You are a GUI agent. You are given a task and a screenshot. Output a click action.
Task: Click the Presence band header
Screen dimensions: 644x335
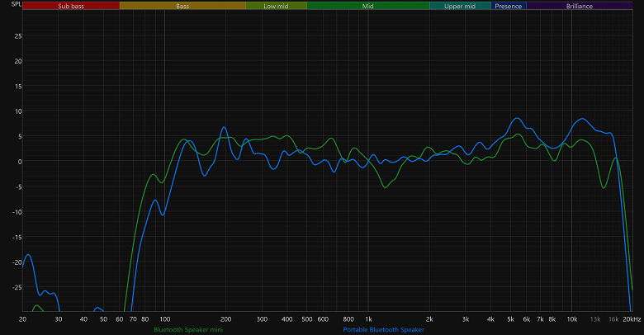pos(509,6)
